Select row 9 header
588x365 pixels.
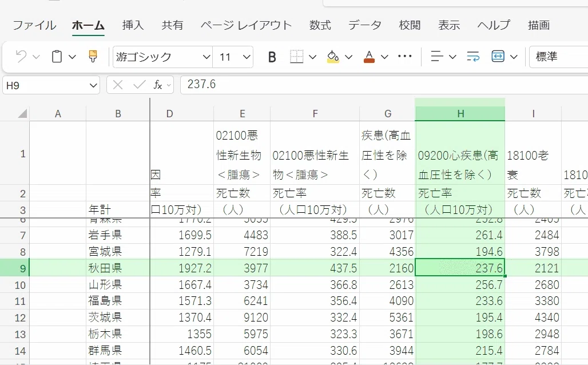coord(15,268)
